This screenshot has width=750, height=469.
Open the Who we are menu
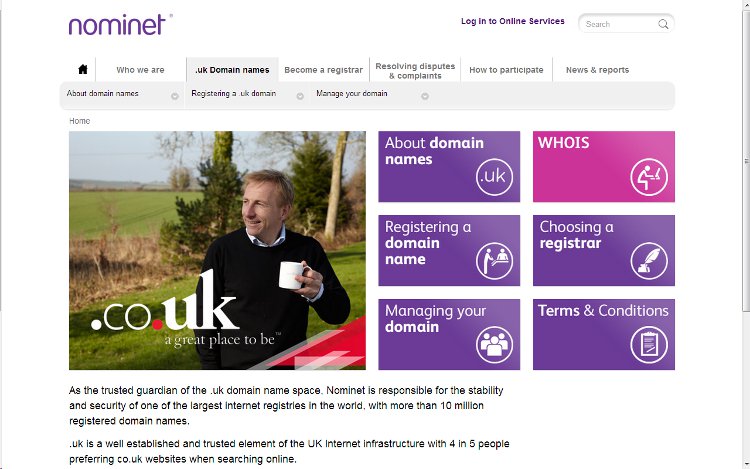(x=140, y=70)
